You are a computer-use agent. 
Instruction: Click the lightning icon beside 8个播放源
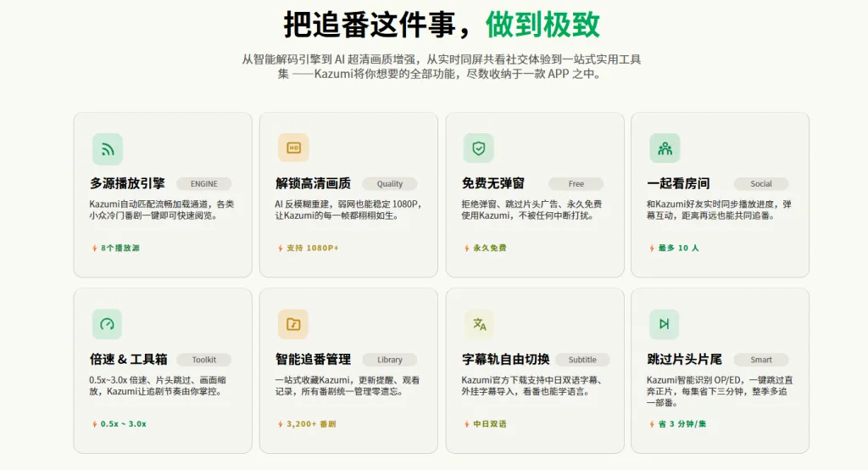point(95,249)
